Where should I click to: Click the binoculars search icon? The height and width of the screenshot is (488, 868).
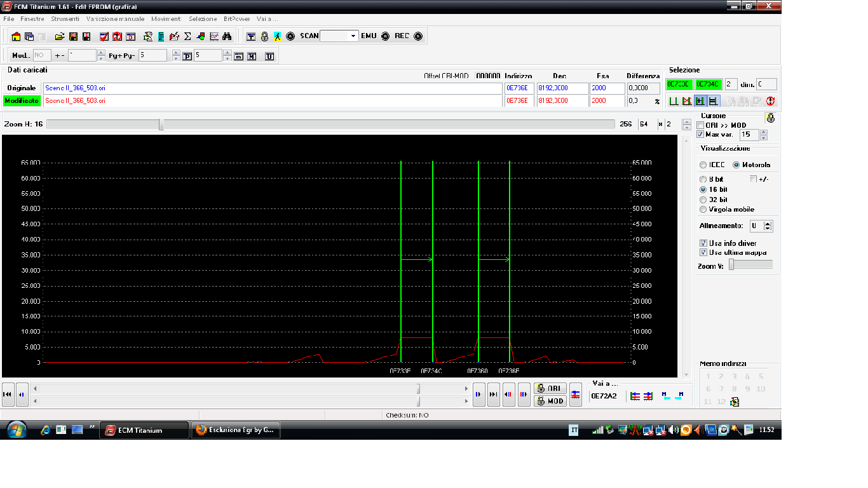coord(227,36)
